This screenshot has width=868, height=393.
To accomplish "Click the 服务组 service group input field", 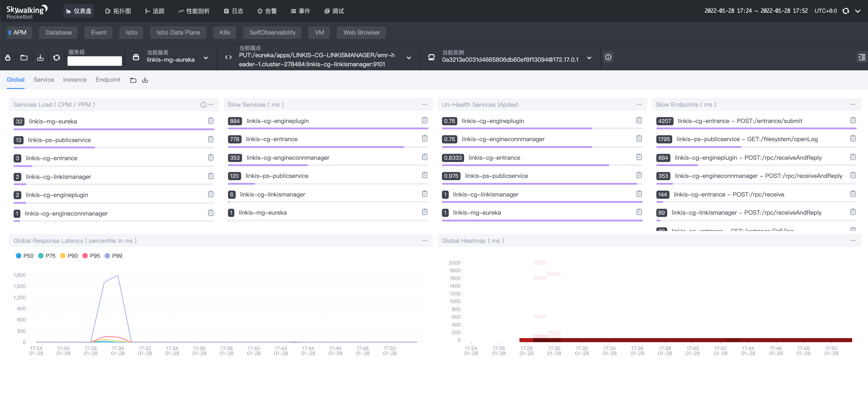I will pos(94,61).
